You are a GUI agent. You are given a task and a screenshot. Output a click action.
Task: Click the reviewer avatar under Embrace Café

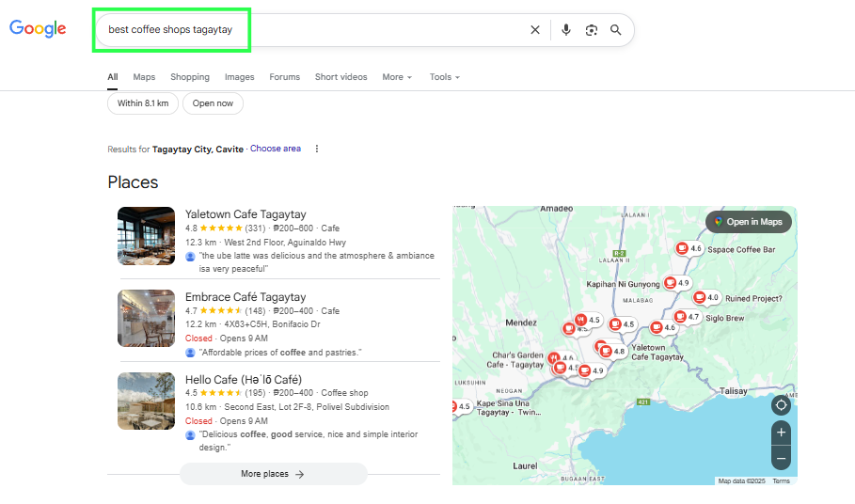point(190,353)
